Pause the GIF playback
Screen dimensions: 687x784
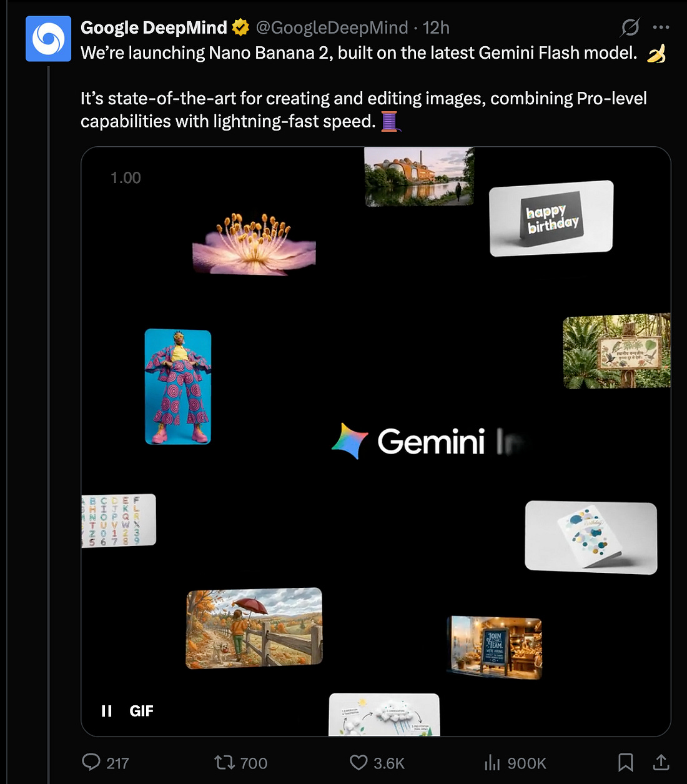pyautogui.click(x=107, y=711)
